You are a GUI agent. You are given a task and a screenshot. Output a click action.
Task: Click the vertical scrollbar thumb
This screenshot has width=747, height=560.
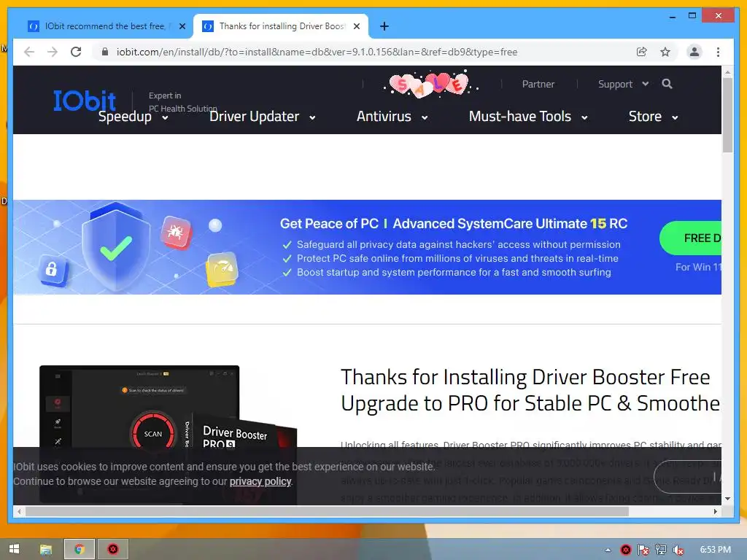pos(727,114)
